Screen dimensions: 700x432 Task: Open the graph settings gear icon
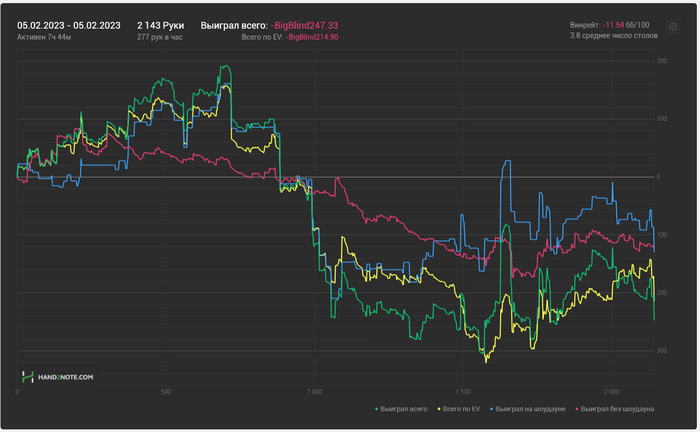click(673, 27)
